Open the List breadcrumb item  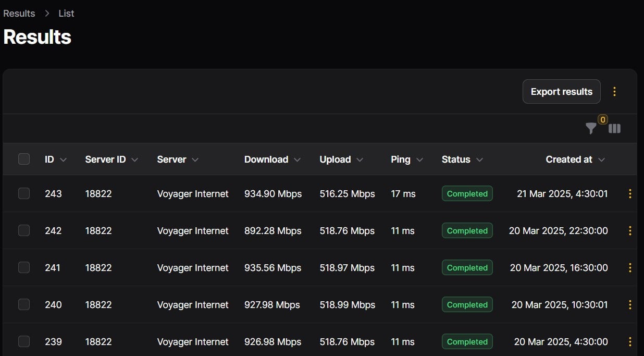(66, 14)
